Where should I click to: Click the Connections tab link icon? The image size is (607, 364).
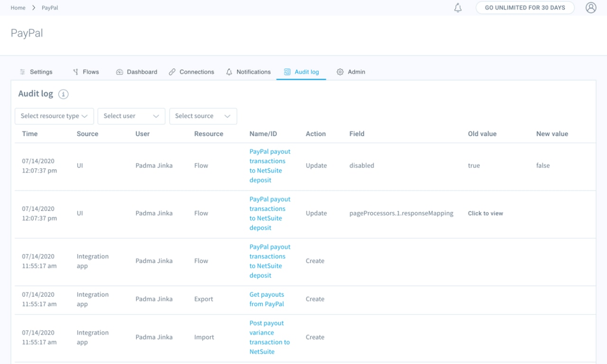pyautogui.click(x=172, y=72)
